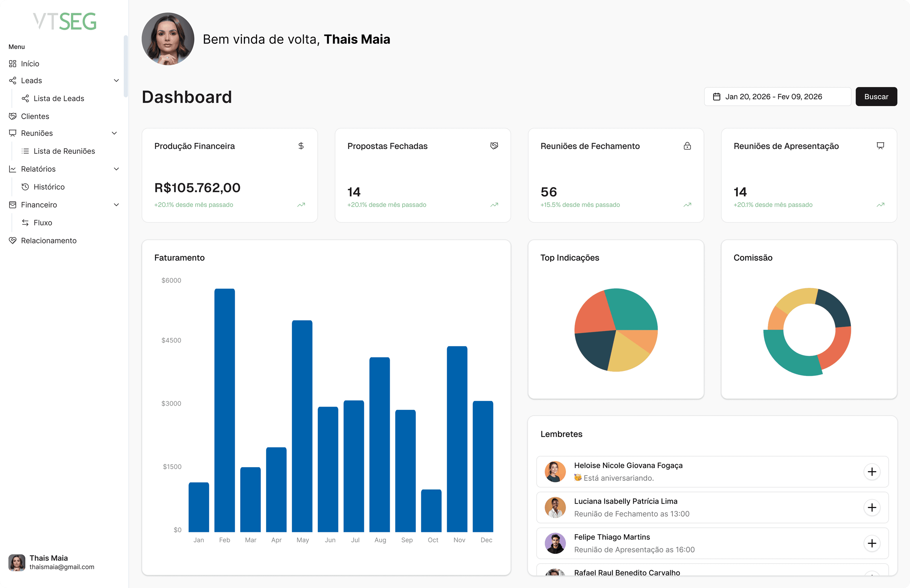This screenshot has width=910, height=588.
Task: Click the dollar icon on Produção Financeira card
Action: click(x=301, y=146)
